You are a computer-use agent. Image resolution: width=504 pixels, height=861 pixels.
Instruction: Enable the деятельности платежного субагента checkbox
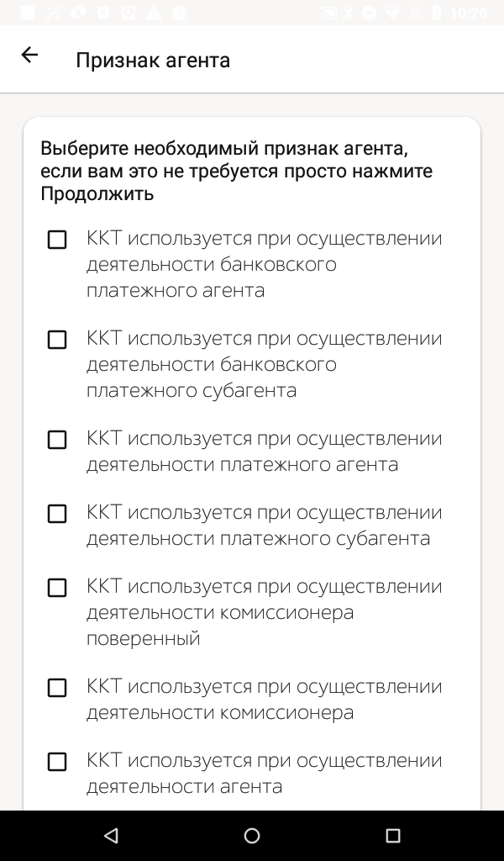(57, 514)
